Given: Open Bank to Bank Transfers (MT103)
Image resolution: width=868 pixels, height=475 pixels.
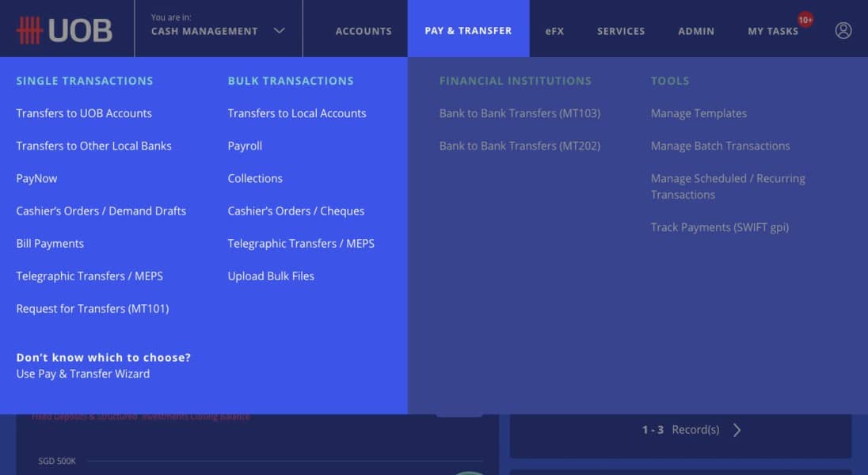Looking at the screenshot, I should (x=520, y=113).
